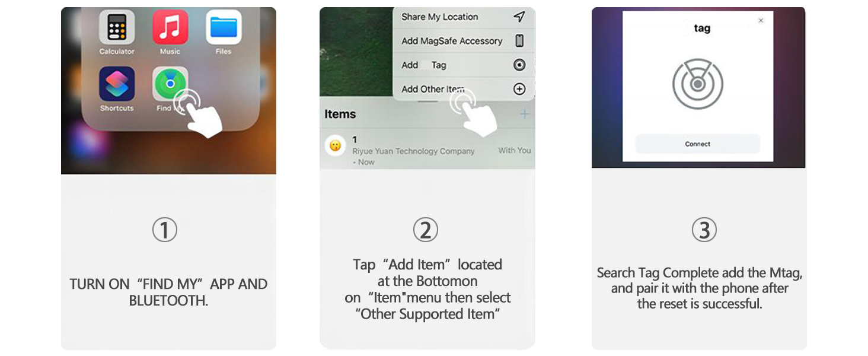Image resolution: width=868 pixels, height=356 pixels.
Task: Select the Add Tag menu entry
Action: (424, 65)
